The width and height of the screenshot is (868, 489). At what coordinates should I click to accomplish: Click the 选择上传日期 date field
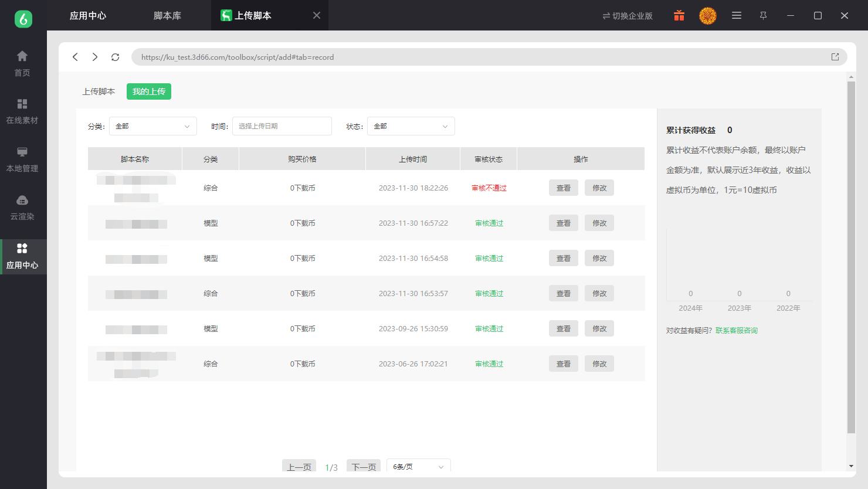pyautogui.click(x=282, y=126)
